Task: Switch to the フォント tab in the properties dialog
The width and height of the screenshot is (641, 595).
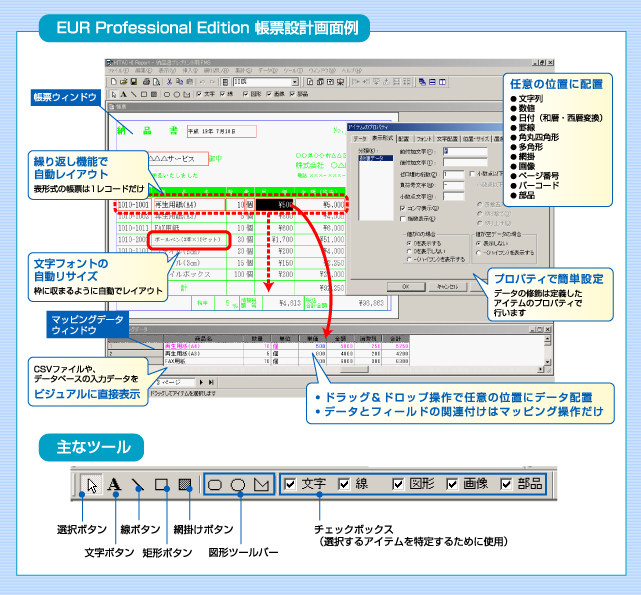Action: pos(424,139)
